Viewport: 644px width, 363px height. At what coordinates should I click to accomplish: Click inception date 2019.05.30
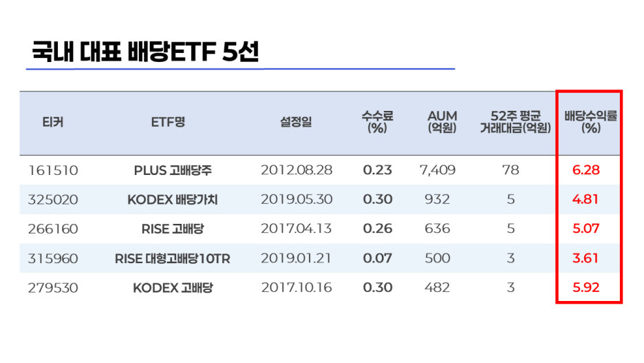pos(297,199)
